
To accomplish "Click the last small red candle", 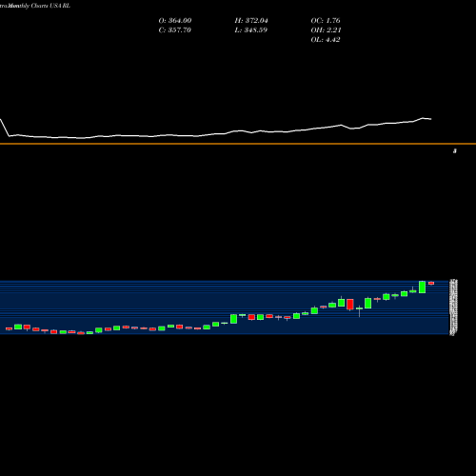I will click(431, 283).
